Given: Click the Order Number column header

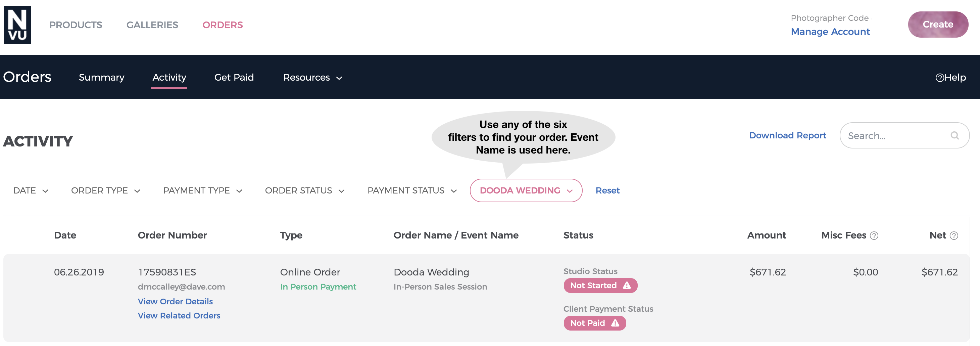Looking at the screenshot, I should [x=172, y=235].
